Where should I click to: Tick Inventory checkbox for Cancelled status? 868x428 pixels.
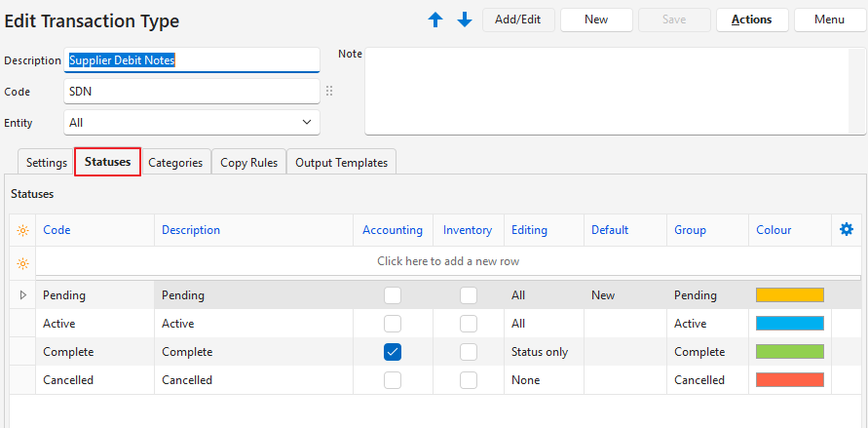(469, 380)
